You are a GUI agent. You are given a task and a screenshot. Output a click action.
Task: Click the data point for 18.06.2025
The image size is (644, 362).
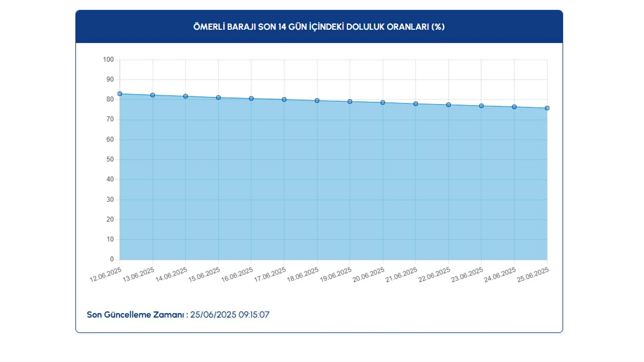point(317,101)
